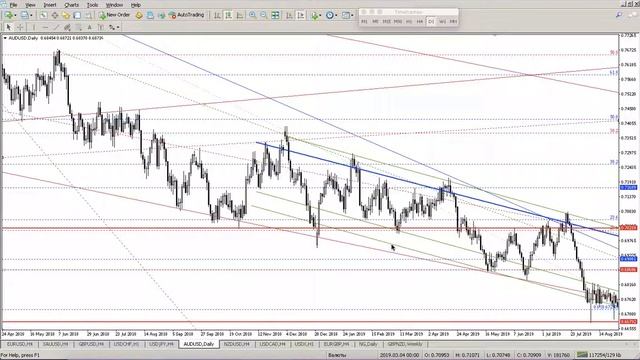This screenshot has width=640, height=360.
Task: Draw a vertical line tool
Action: click(34, 27)
